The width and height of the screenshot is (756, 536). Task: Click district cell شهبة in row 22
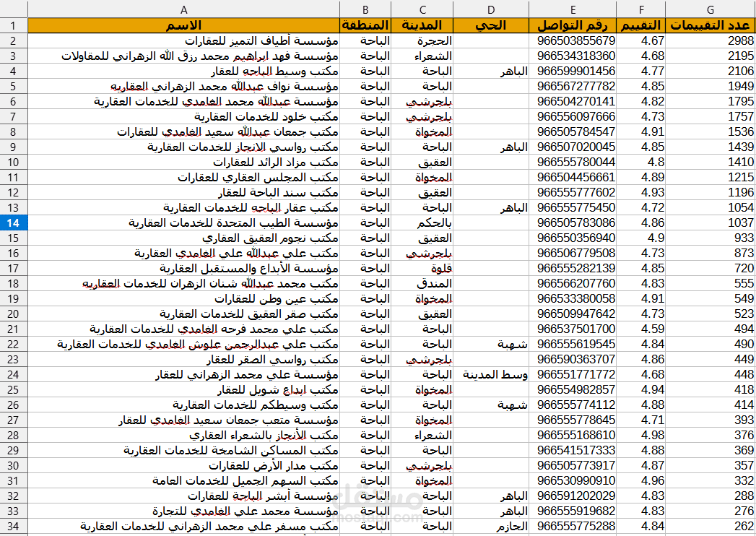pyautogui.click(x=491, y=345)
